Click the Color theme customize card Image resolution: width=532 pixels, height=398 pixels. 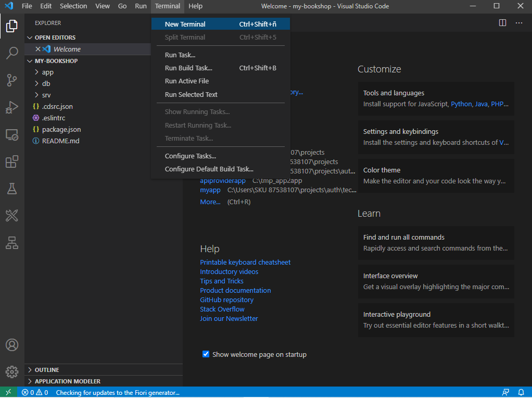coord(436,176)
